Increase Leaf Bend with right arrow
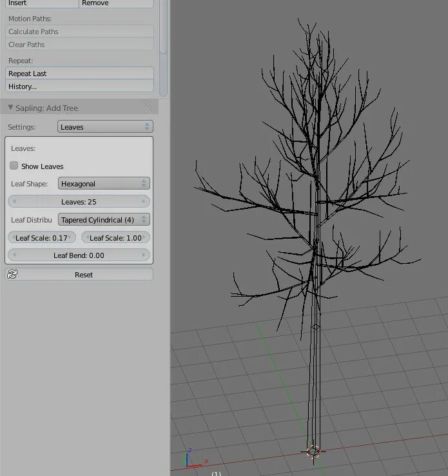 tap(144, 255)
